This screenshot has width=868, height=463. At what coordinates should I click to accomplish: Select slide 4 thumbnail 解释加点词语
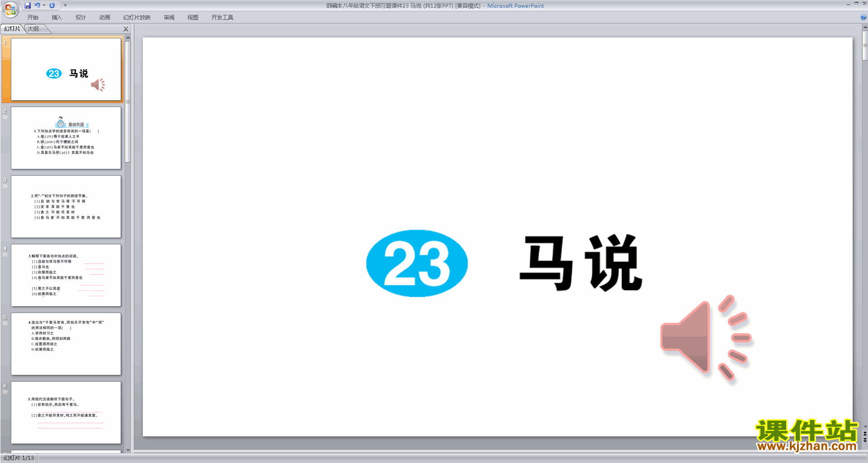point(66,276)
